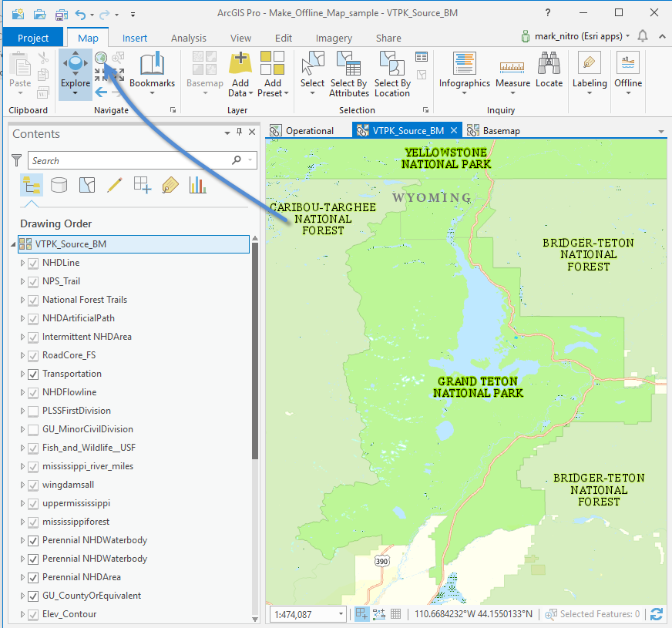Switch to the Analysis ribbon tab
The image size is (672, 628).
pyautogui.click(x=189, y=38)
